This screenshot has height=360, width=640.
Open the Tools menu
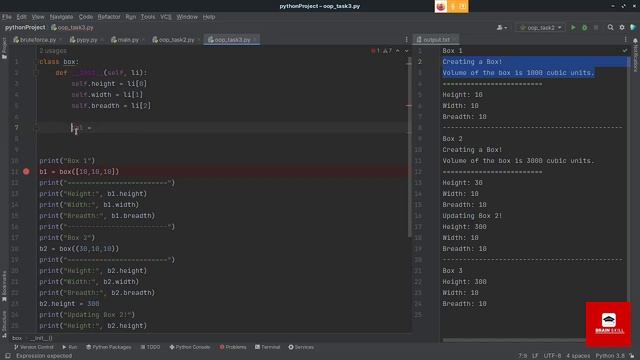click(148, 17)
